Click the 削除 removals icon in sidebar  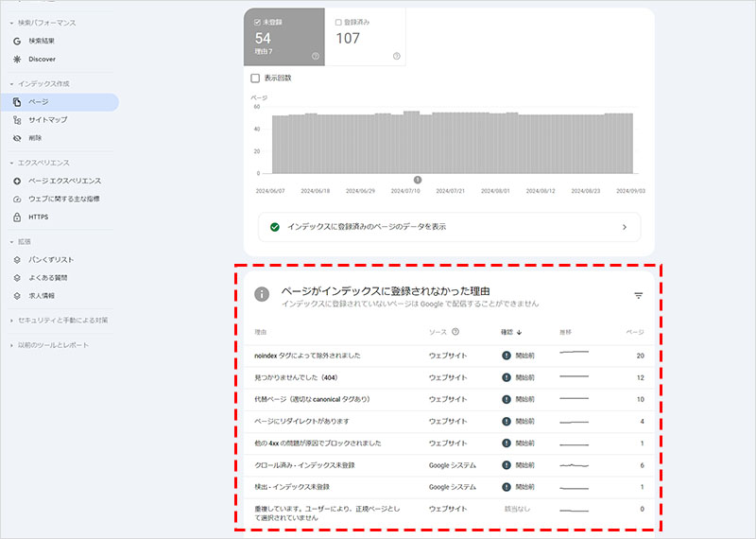coord(17,138)
